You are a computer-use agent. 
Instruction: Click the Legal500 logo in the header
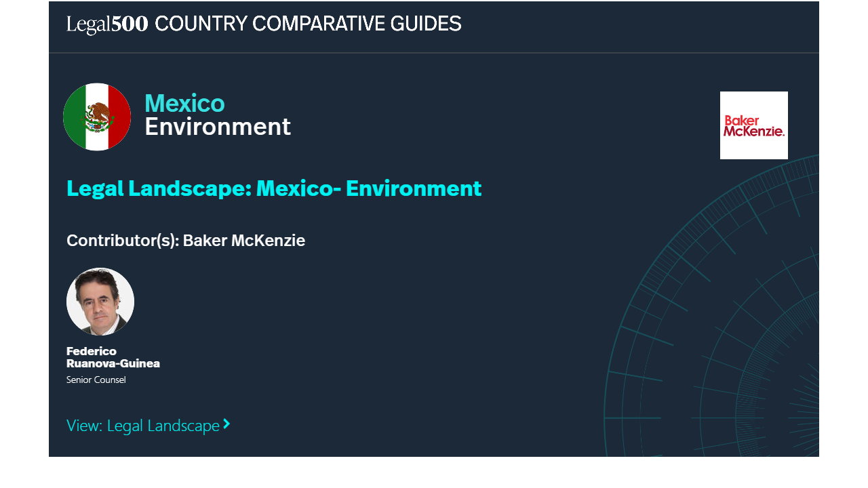(107, 24)
